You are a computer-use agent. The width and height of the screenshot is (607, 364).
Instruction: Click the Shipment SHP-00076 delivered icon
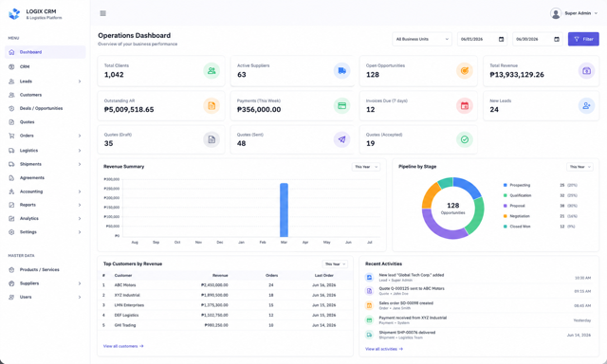point(369,335)
